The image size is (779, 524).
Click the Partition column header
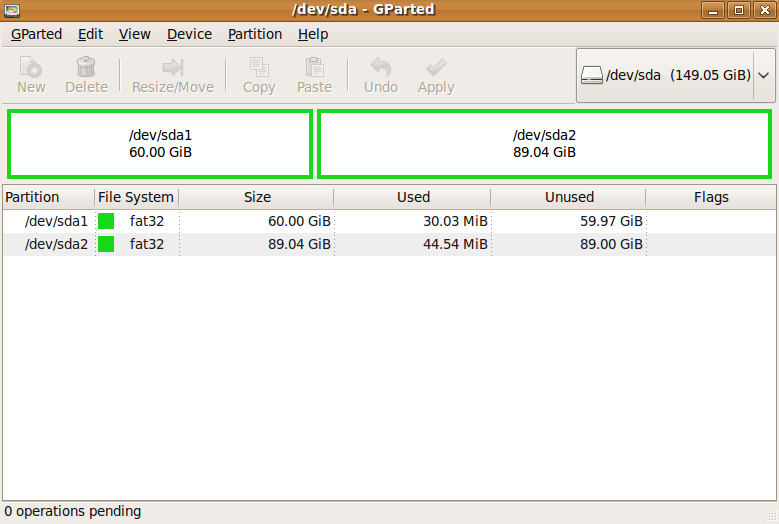pyautogui.click(x=48, y=197)
